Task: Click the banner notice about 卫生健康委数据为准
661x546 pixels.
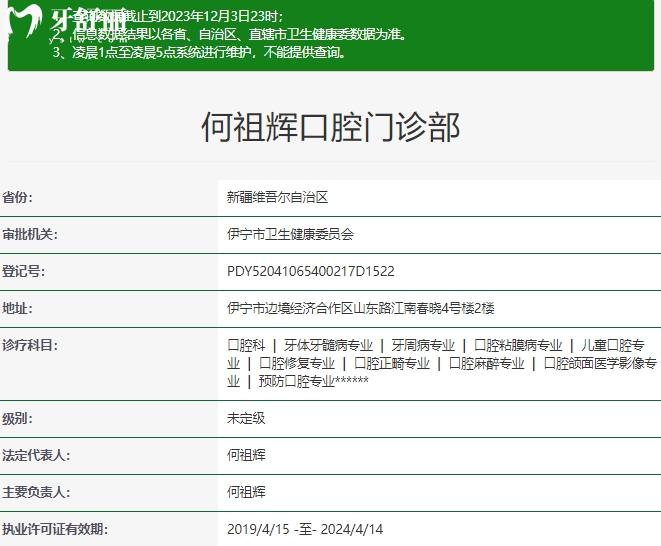Action: tap(230, 34)
